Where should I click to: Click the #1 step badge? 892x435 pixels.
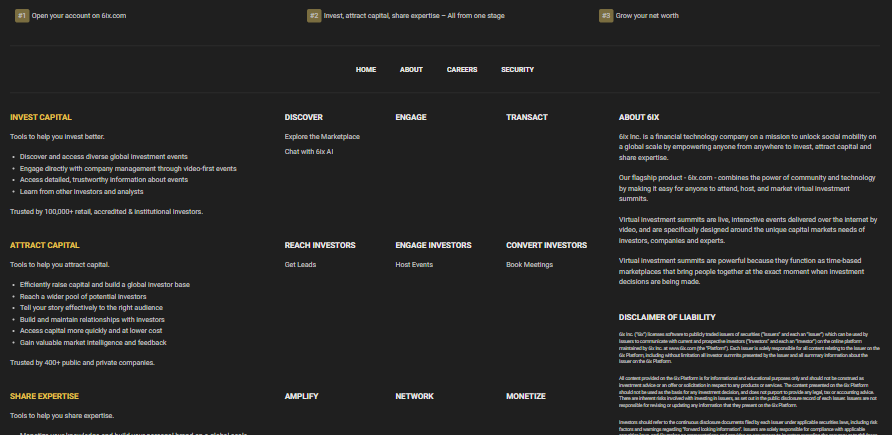click(x=22, y=16)
